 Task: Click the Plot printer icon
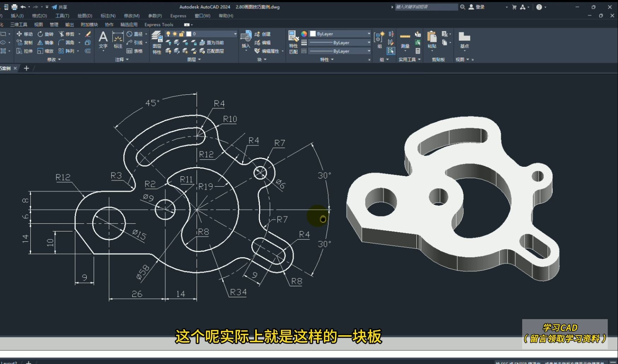coord(14,7)
